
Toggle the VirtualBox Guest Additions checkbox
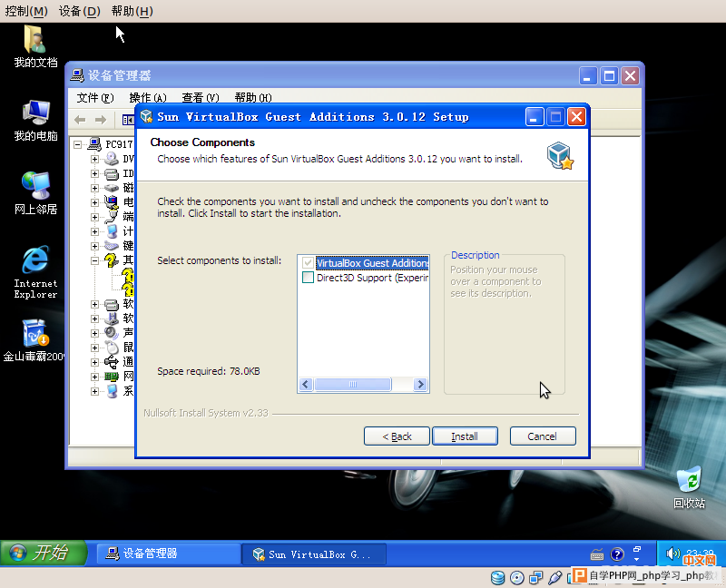308,263
